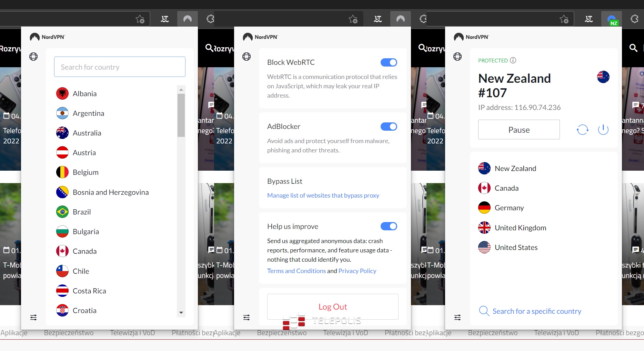Click the settings sliders icon left of Log Out
The width and height of the screenshot is (644, 351).
(246, 317)
